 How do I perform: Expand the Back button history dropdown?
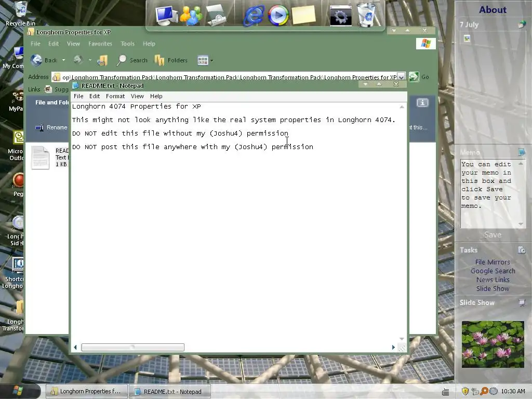click(x=63, y=60)
